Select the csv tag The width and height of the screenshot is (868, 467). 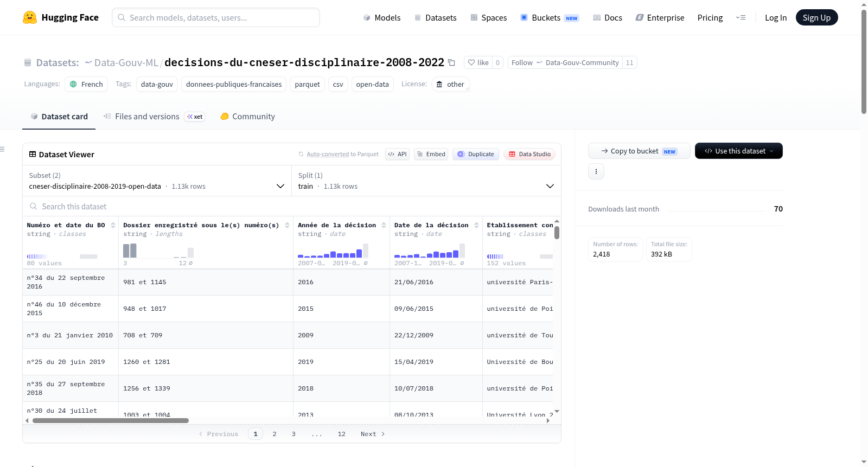338,84
